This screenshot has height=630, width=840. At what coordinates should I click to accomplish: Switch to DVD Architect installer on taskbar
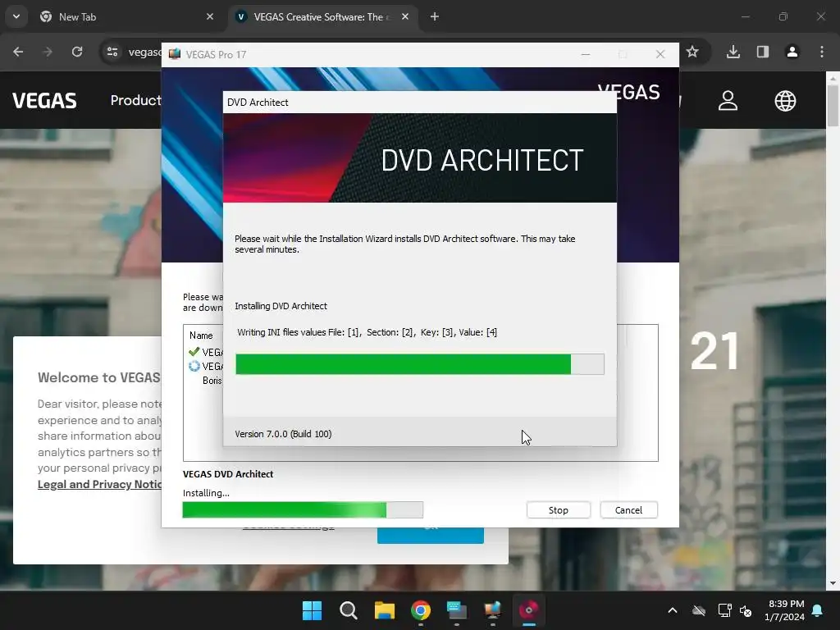[x=529, y=610]
